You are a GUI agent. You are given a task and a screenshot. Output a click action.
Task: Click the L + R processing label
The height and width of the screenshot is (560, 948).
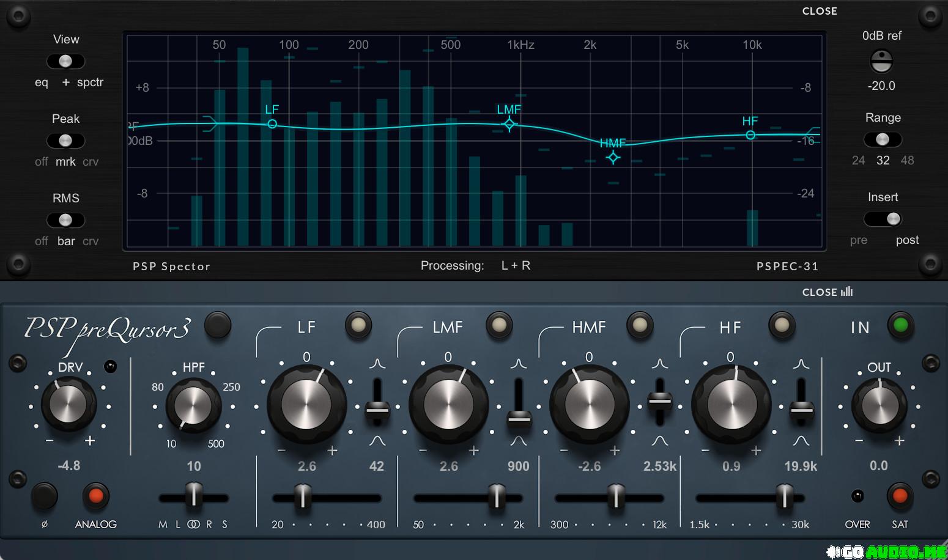(x=516, y=265)
